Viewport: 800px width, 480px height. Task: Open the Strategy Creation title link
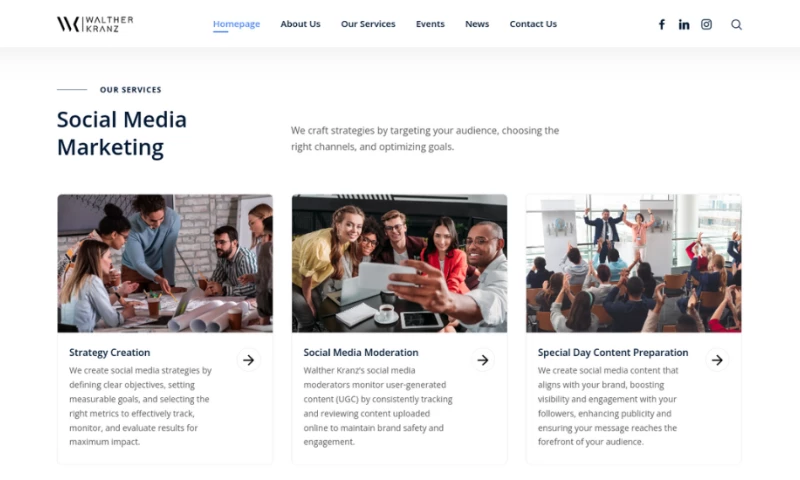(110, 352)
